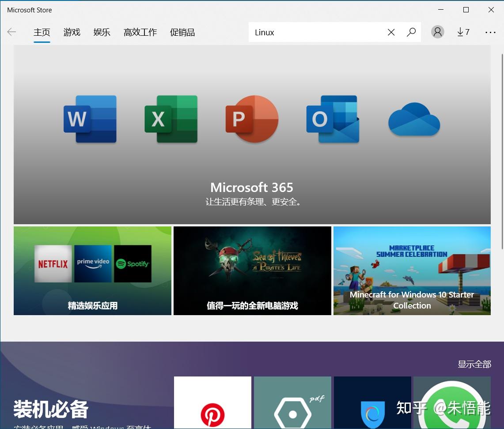Switch to the 促销品 tab
This screenshot has width=504, height=429.
pyautogui.click(x=182, y=32)
